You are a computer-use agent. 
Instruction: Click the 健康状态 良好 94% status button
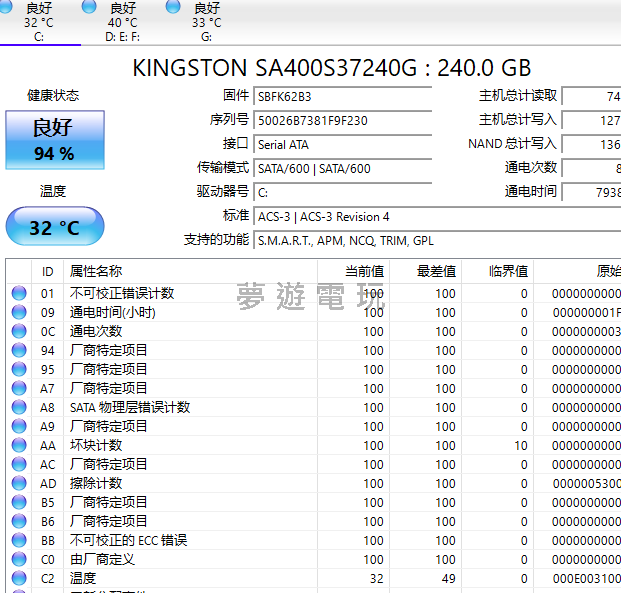(x=54, y=140)
